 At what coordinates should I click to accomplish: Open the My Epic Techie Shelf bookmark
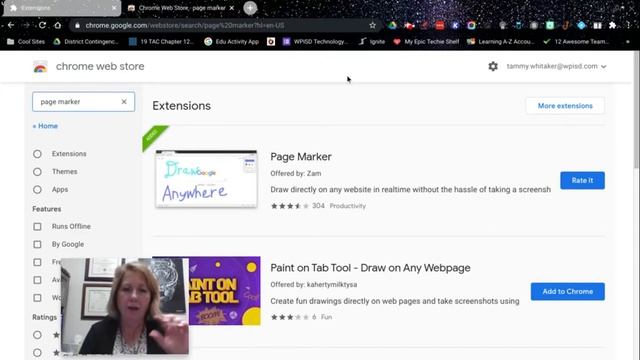point(426,42)
